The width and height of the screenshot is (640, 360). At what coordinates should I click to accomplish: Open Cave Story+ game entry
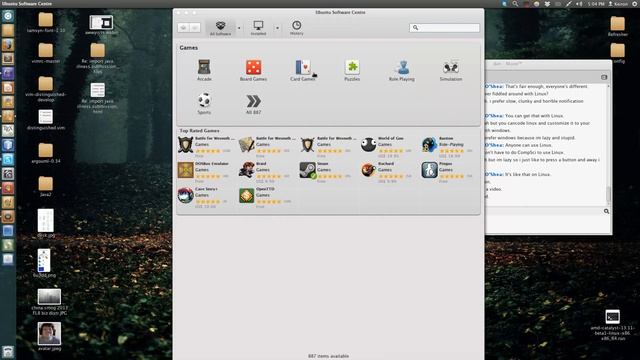[x=203, y=198]
